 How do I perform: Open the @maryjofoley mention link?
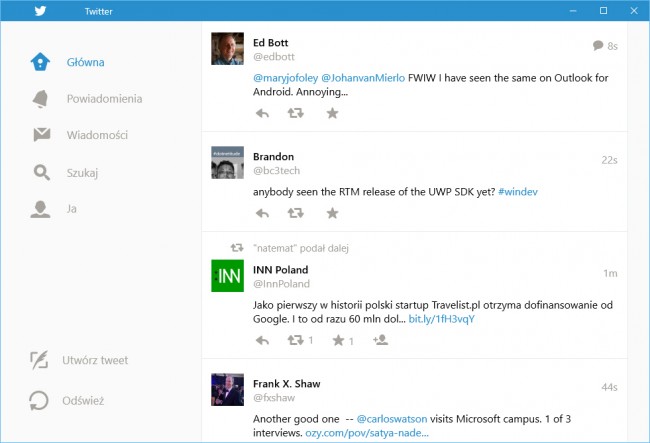[286, 78]
